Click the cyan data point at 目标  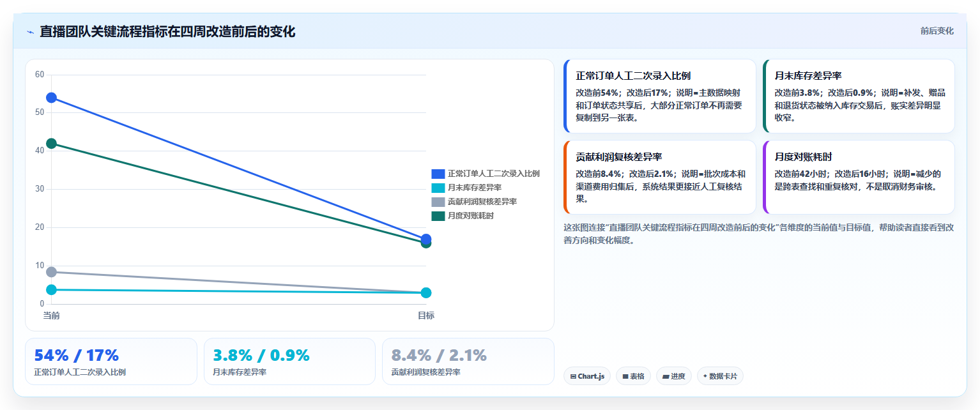[426, 292]
